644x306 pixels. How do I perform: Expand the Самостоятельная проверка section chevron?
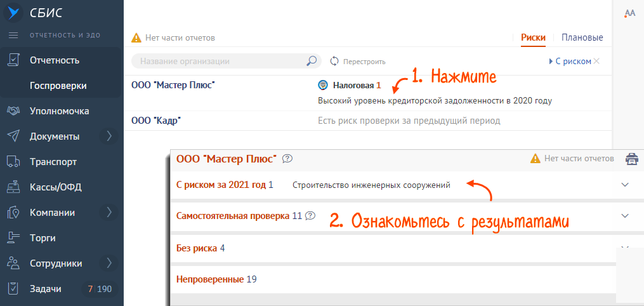(625, 216)
